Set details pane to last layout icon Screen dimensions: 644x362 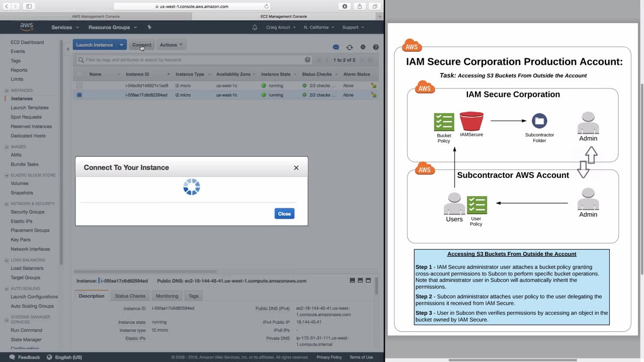pos(368,281)
